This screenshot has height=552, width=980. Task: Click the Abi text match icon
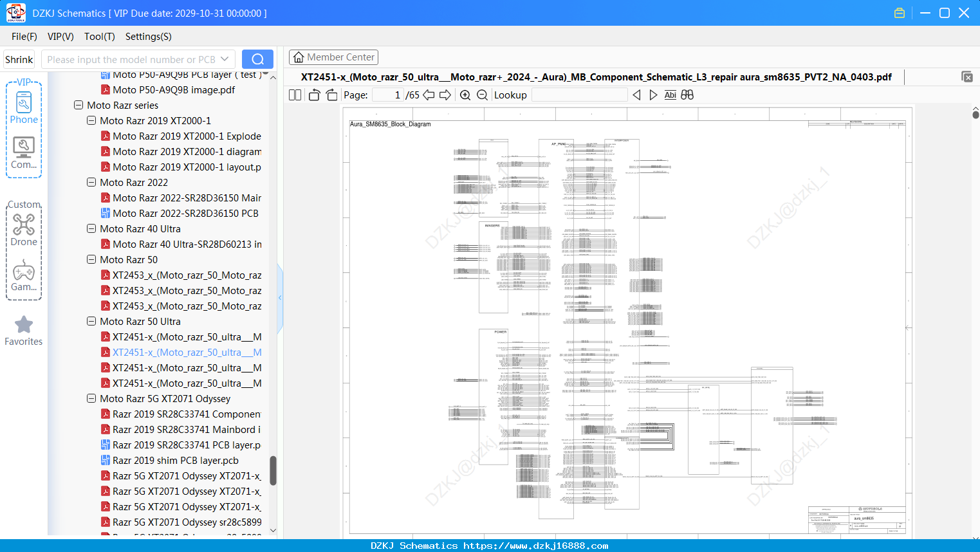pos(670,95)
